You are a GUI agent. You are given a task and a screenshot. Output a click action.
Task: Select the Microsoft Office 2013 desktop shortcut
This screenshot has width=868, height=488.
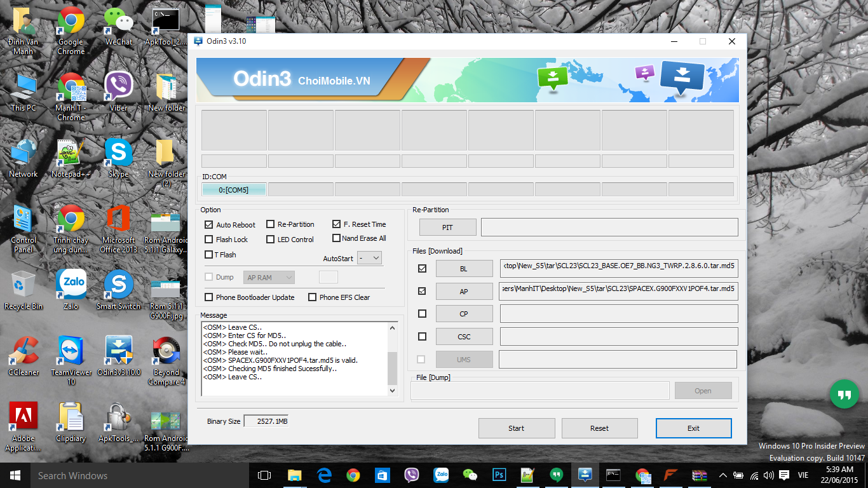(x=119, y=229)
